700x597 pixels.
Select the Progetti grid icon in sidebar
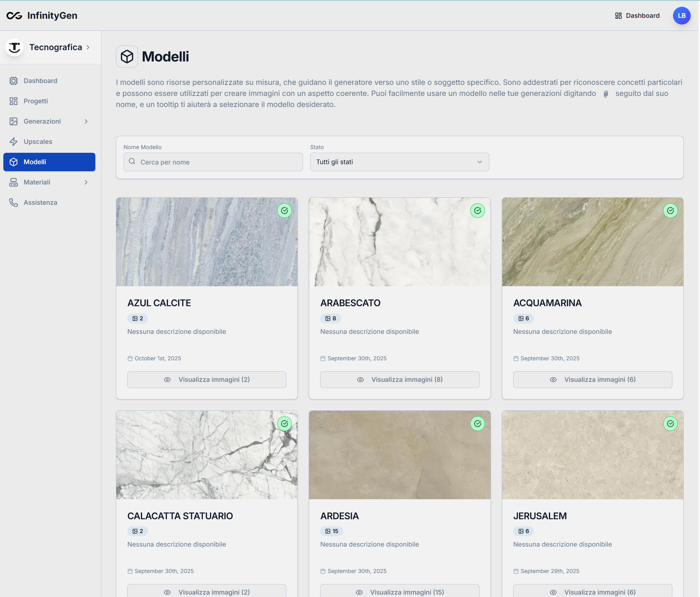point(14,101)
